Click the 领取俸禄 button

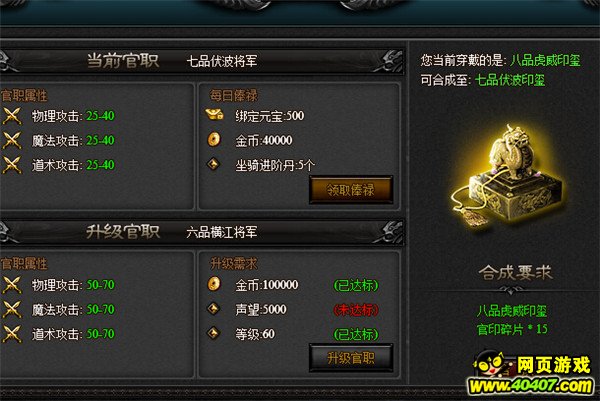pos(351,190)
